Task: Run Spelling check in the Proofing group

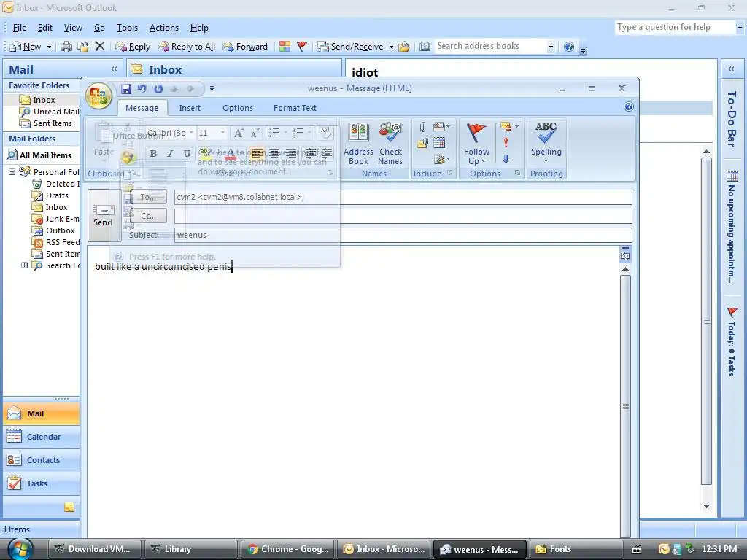Action: [x=546, y=141]
